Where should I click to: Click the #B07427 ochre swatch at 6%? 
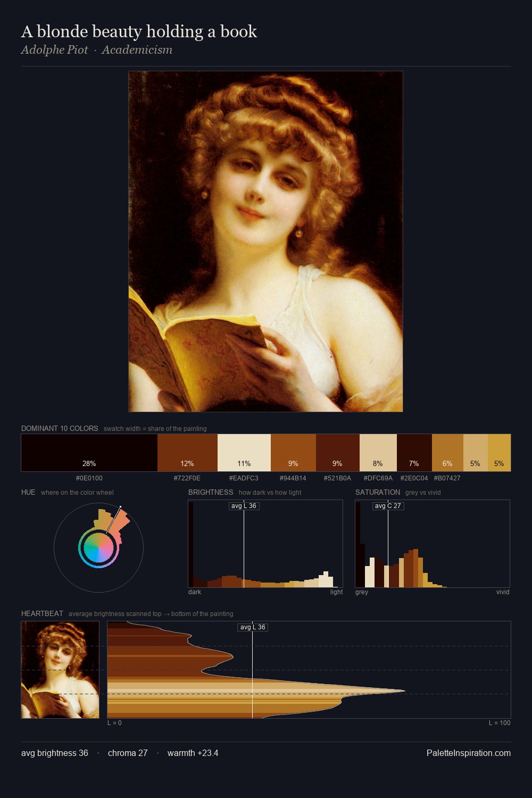pos(447,453)
